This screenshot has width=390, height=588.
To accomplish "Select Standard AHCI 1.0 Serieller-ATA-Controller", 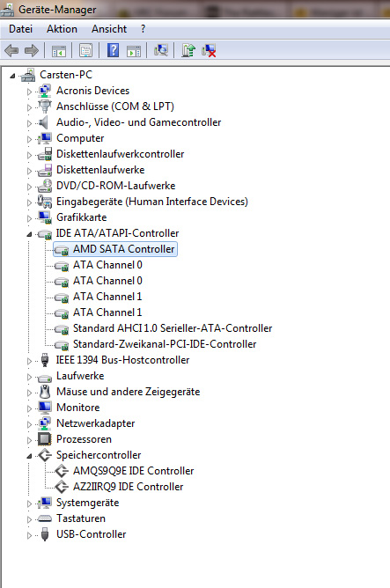I will [173, 328].
